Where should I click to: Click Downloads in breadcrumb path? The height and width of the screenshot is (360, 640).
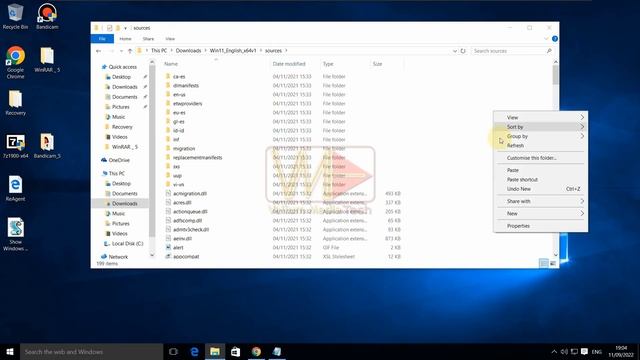pos(188,51)
